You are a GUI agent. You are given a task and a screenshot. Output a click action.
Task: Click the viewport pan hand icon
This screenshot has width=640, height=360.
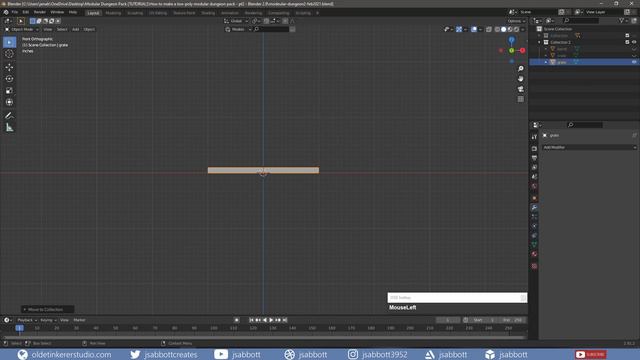pos(520,79)
